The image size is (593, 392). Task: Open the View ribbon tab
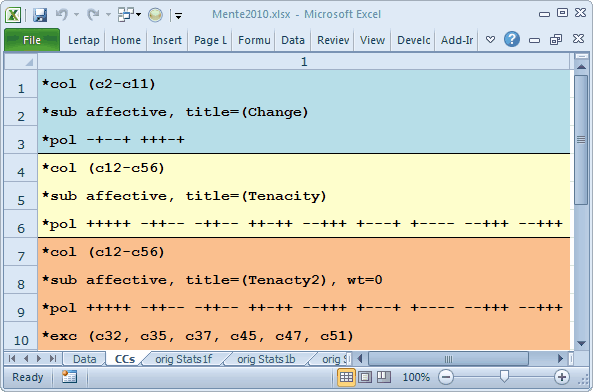(372, 40)
